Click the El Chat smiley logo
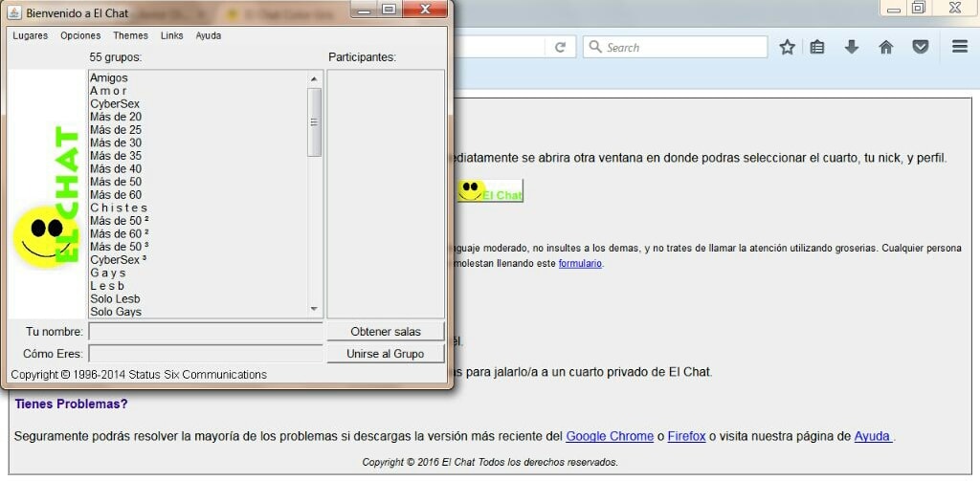The width and height of the screenshot is (980, 481). 47,197
